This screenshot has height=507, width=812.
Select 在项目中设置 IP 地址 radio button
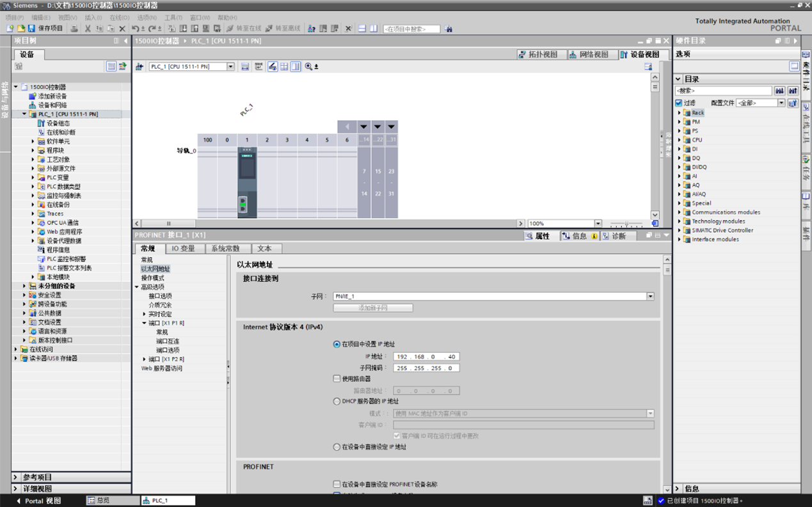pos(337,344)
